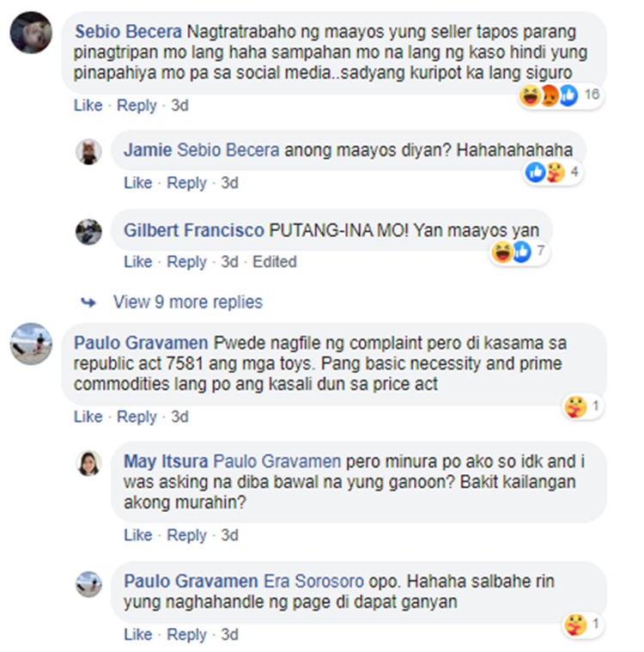Reply to May Itsura's comment
Viewport: 644px width, 652px height.
click(x=186, y=535)
